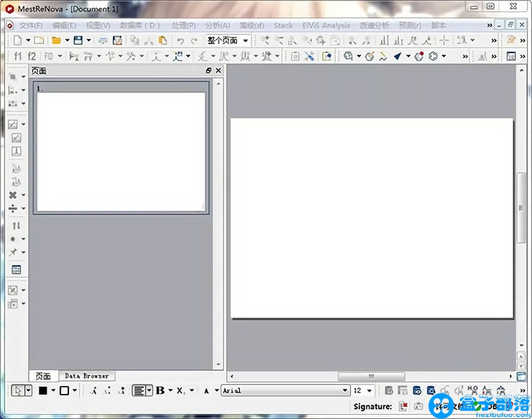Image resolution: width=532 pixels, height=419 pixels.
Task: Click the undo arrow icon
Action: pos(180,40)
